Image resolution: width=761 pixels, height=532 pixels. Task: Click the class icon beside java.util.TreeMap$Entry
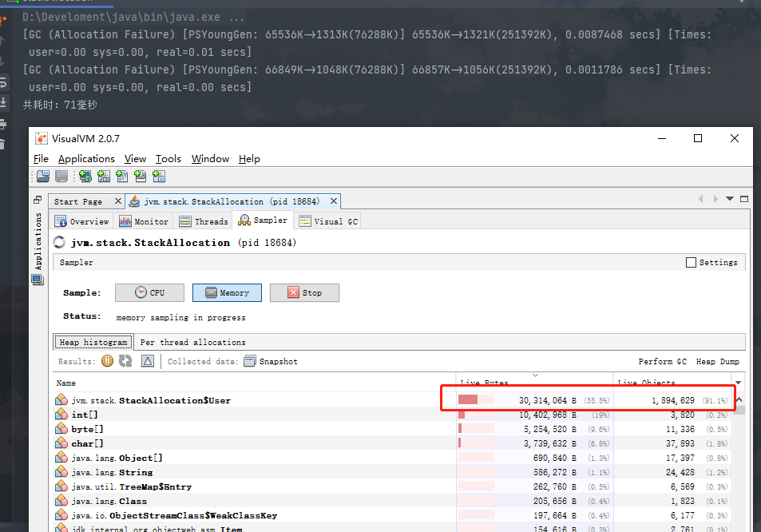(61, 486)
